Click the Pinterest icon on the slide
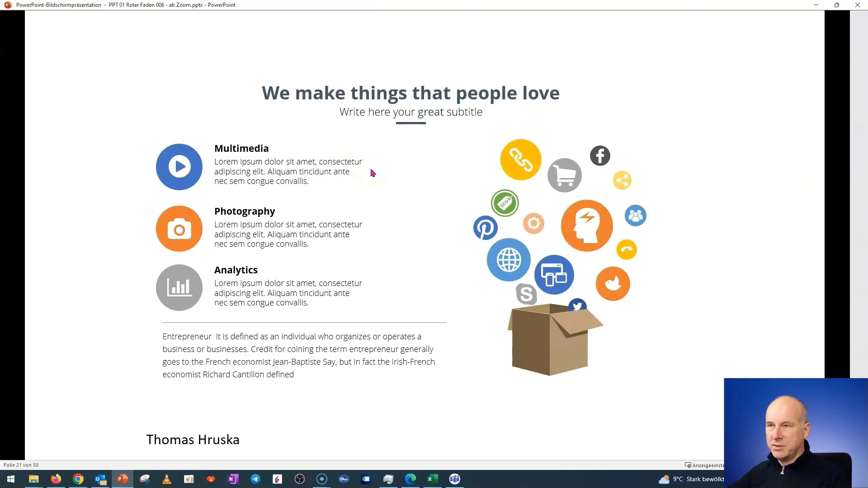Viewport: 868px width, 488px height. click(485, 228)
